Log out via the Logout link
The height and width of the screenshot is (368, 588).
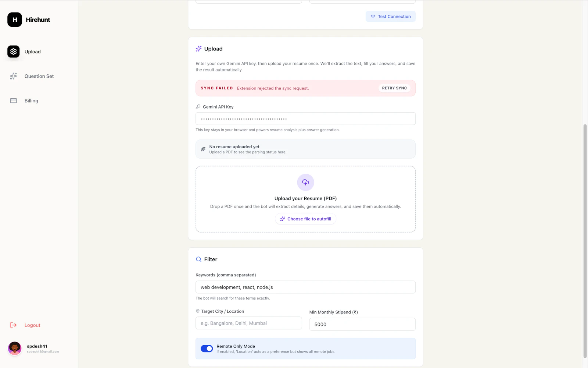[32, 325]
